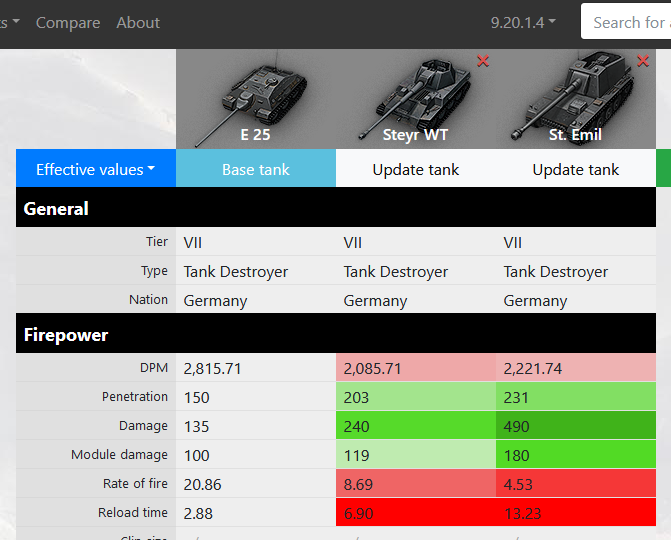Click Steyr WT penetration value 203
The height and width of the screenshot is (540, 671).
(x=356, y=398)
